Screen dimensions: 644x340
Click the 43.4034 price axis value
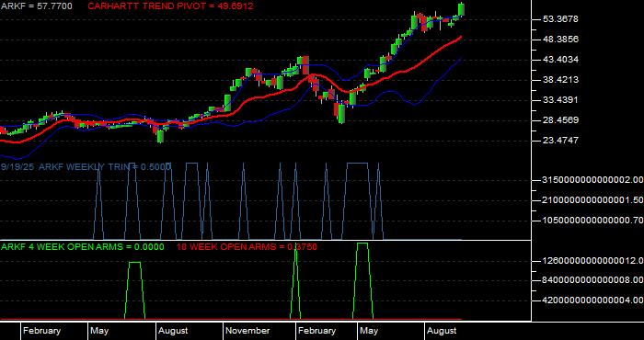pyautogui.click(x=559, y=59)
